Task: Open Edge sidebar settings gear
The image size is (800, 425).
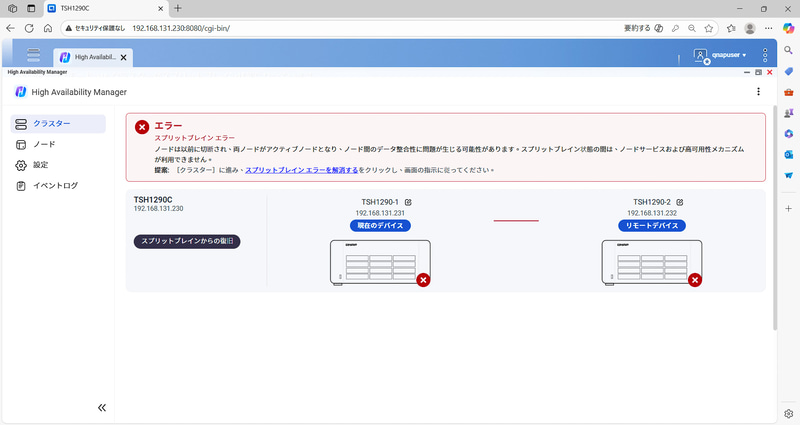Action: point(788,414)
